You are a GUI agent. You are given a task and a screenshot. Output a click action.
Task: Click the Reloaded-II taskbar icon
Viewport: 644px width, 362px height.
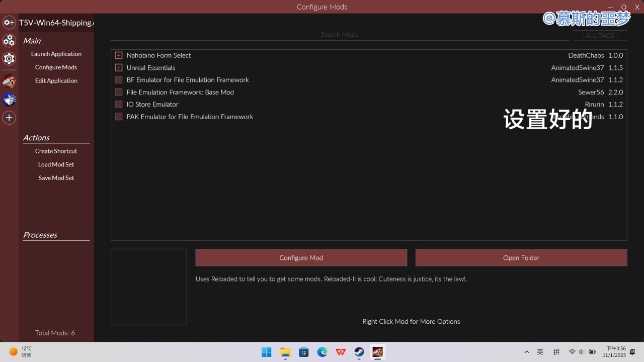(x=378, y=352)
